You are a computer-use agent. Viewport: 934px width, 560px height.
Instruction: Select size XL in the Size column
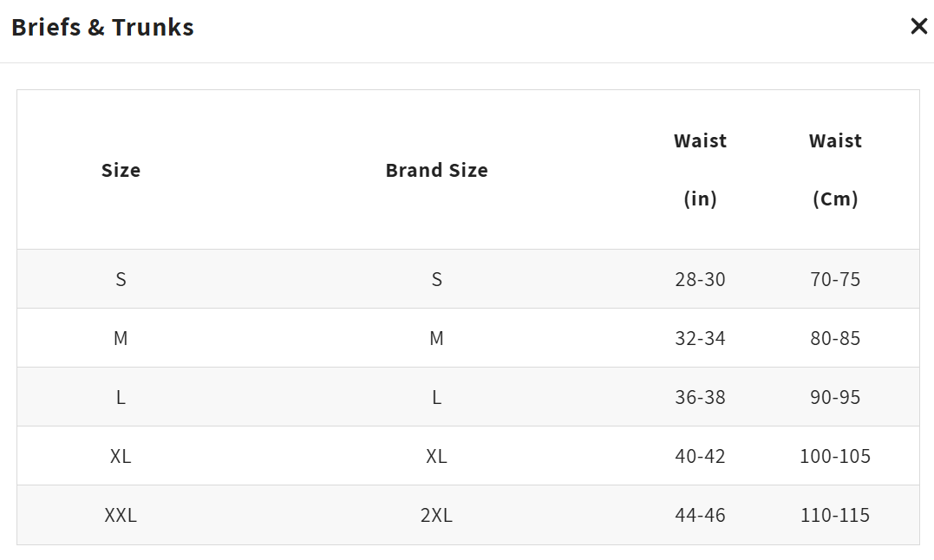[x=121, y=456]
